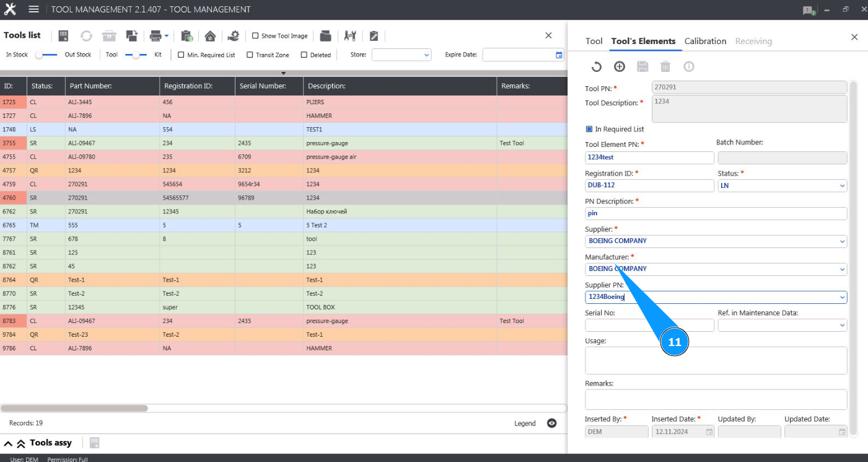The height and width of the screenshot is (462, 868).
Task: Click the home icon in Tools list toolbar
Action: coord(210,36)
